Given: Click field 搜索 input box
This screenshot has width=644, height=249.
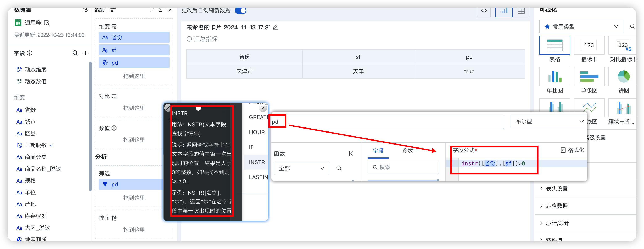Looking at the screenshot, I should click(x=403, y=167).
